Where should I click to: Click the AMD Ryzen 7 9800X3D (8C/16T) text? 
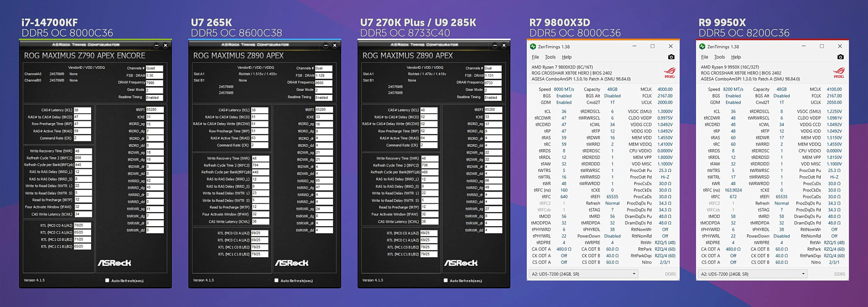(562, 67)
